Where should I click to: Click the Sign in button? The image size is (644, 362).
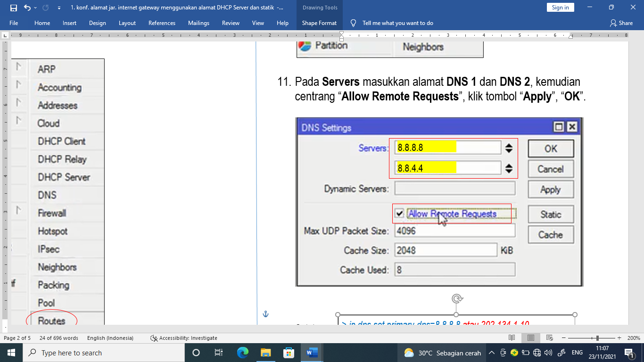(x=560, y=7)
